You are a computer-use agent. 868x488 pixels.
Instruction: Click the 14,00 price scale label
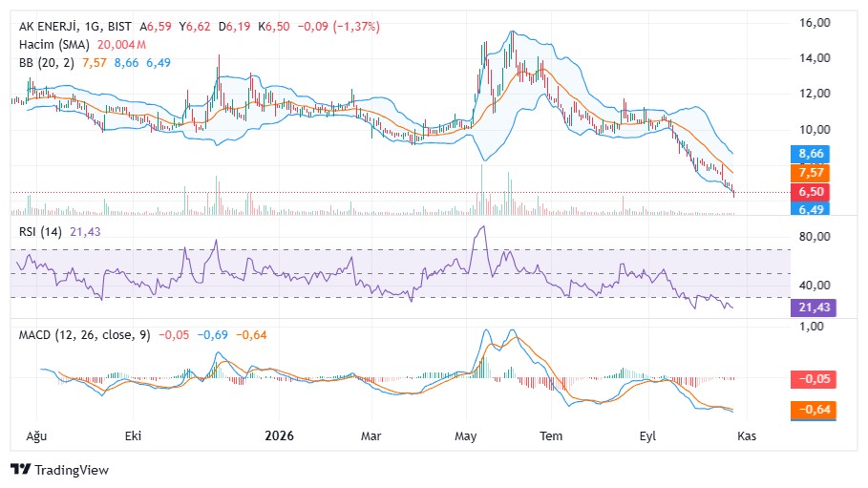point(815,58)
